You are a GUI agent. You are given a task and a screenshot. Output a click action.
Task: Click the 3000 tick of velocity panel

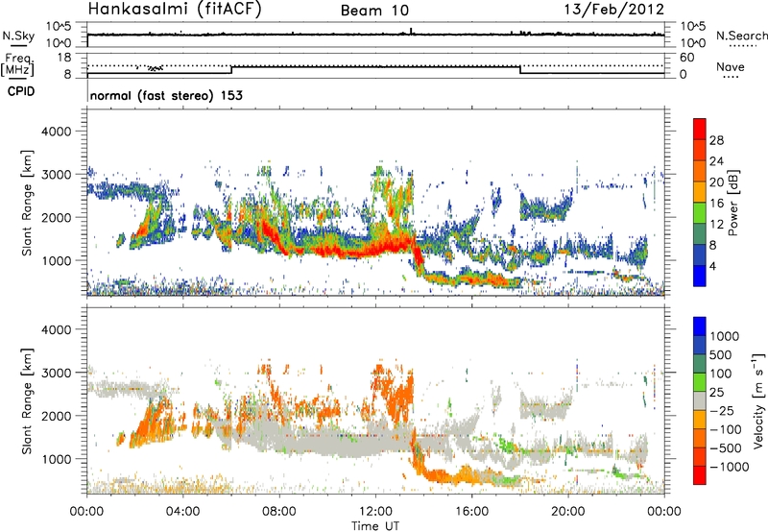point(57,373)
